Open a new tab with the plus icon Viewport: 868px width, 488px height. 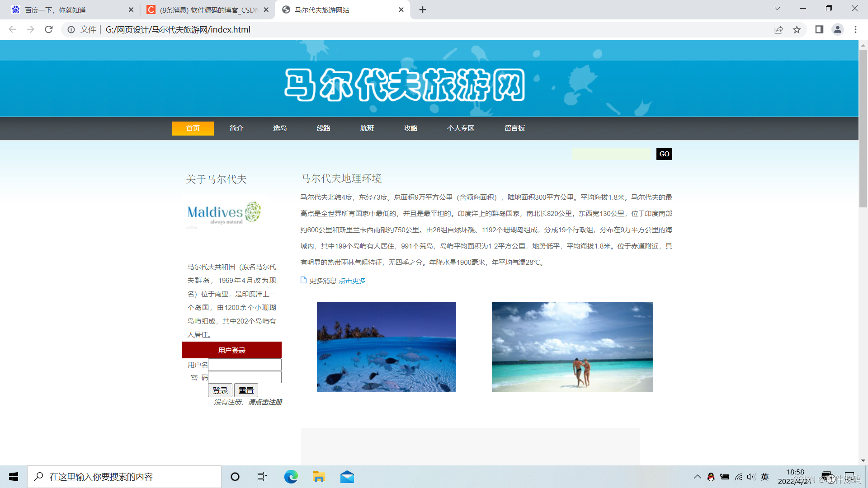(423, 9)
